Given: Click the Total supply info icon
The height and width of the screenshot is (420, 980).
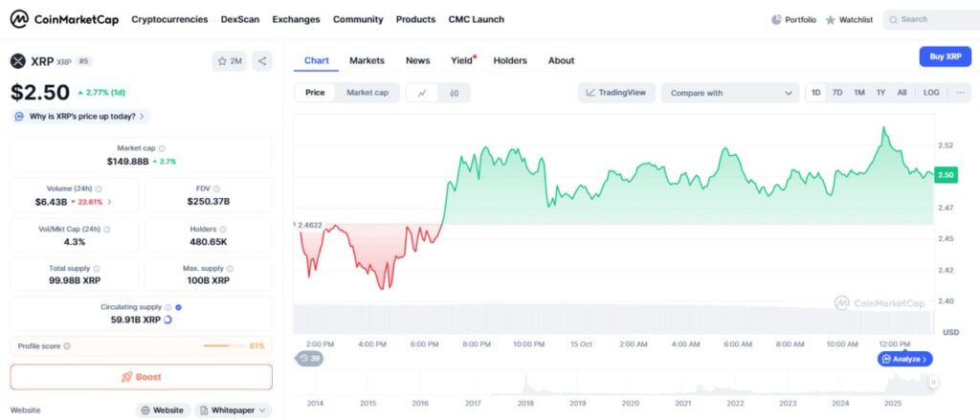Looking at the screenshot, I should click(x=97, y=269).
